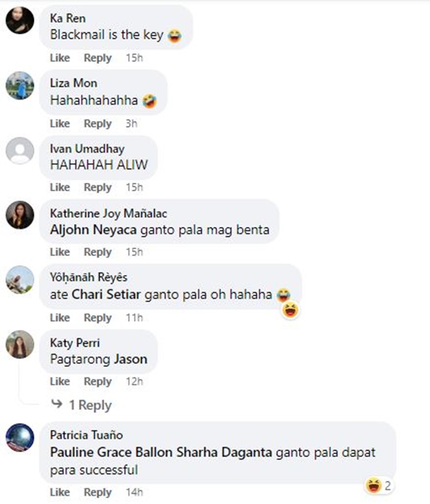Open Yôhānāh Rèyês's profile avatar

click(x=20, y=279)
